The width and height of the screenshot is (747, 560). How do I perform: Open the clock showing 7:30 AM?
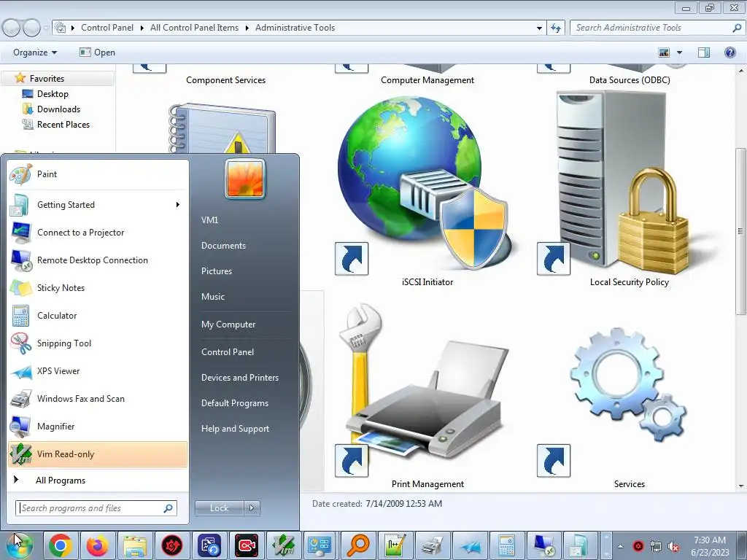tap(709, 545)
